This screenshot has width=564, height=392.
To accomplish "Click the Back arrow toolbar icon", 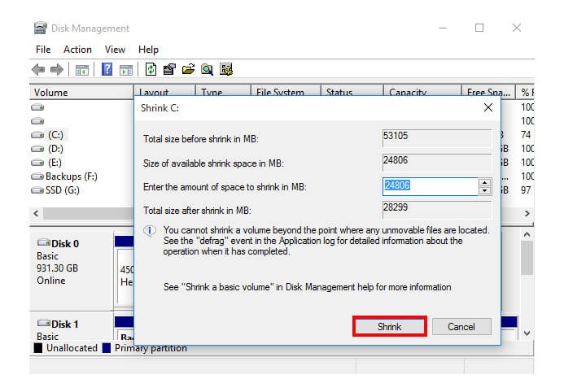I will [x=38, y=70].
